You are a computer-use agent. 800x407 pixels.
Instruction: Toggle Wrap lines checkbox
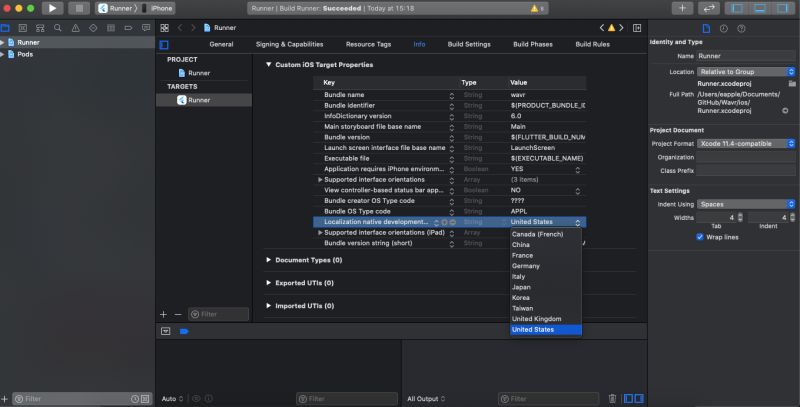(699, 237)
